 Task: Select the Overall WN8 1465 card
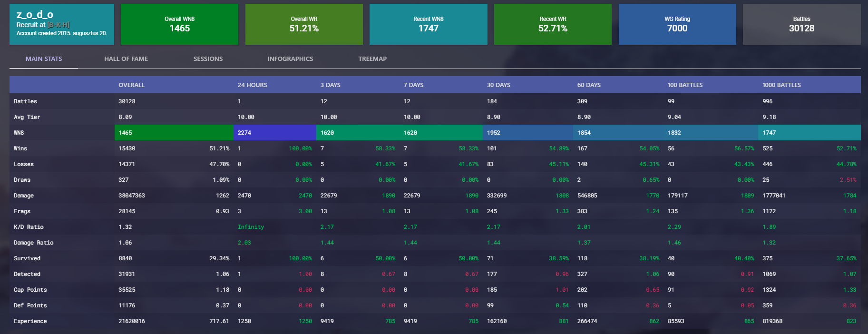(x=179, y=24)
